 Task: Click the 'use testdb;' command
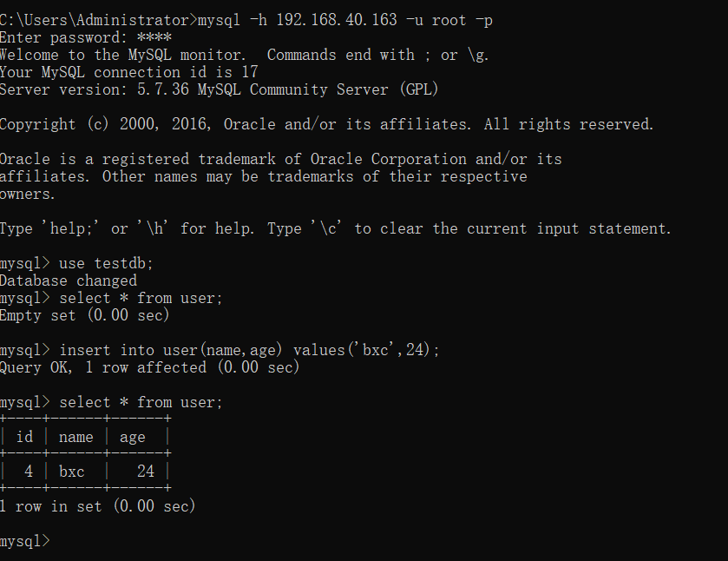[x=106, y=263]
